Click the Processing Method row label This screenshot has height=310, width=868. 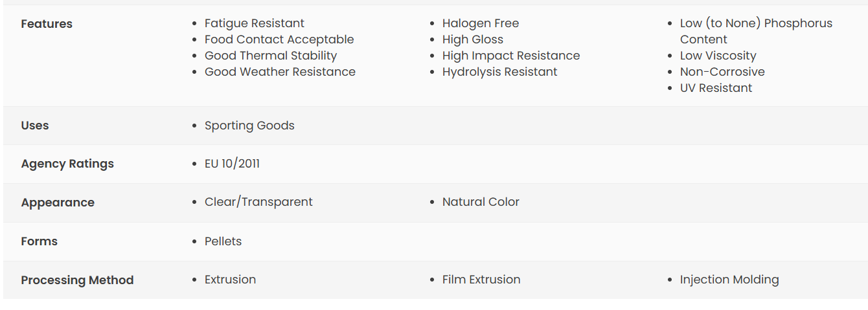77,280
